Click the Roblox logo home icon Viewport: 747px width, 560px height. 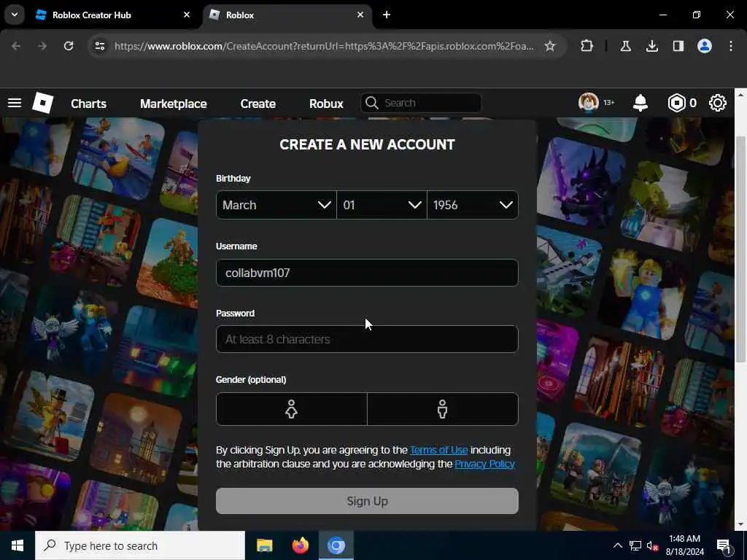coord(42,103)
